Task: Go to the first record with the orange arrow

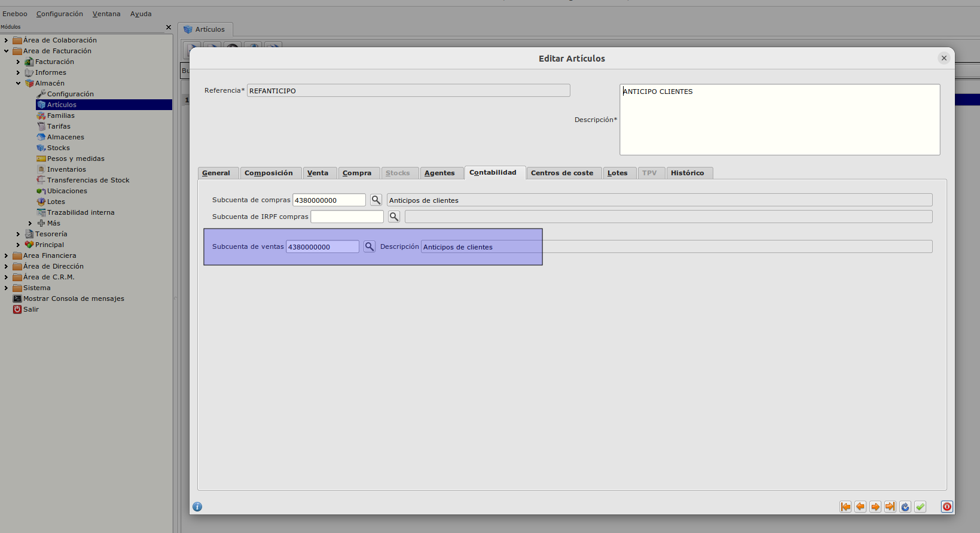Action: tap(845, 507)
